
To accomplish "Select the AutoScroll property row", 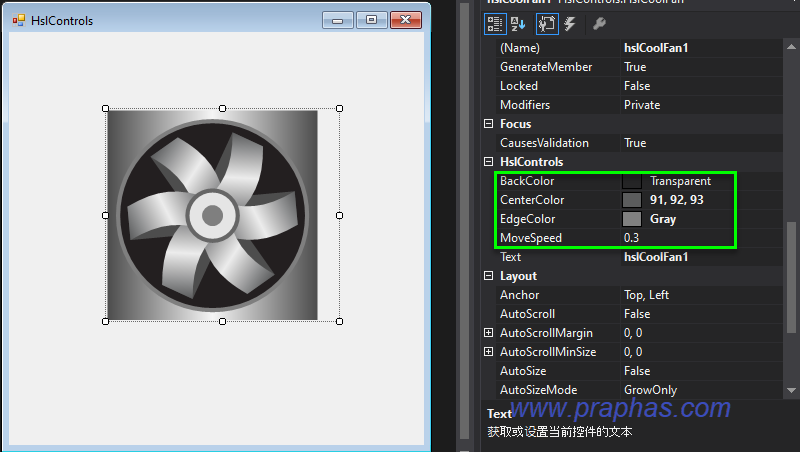I will pyautogui.click(x=640, y=314).
